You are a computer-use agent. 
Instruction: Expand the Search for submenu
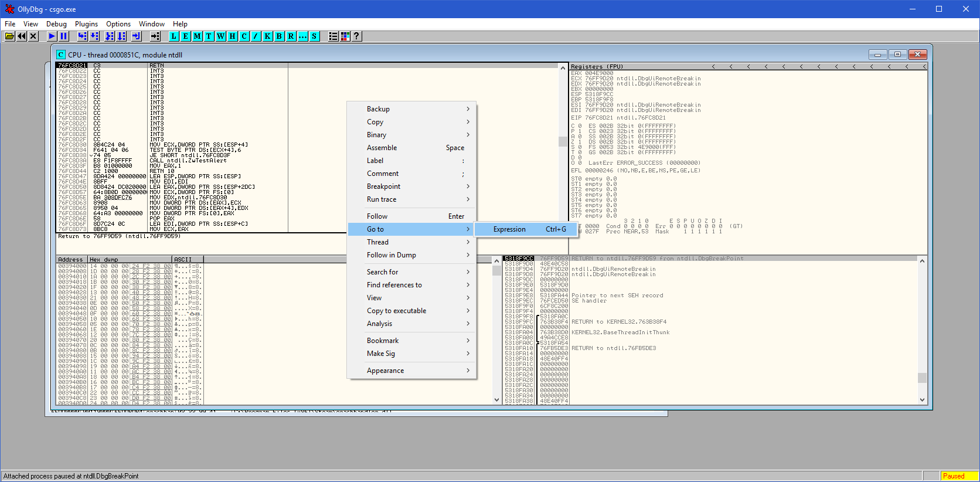click(x=412, y=272)
